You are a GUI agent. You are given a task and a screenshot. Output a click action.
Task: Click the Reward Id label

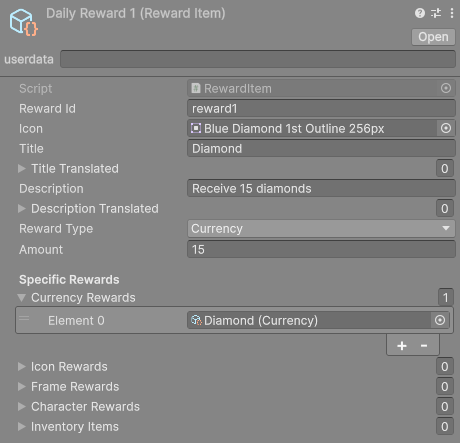(47, 109)
